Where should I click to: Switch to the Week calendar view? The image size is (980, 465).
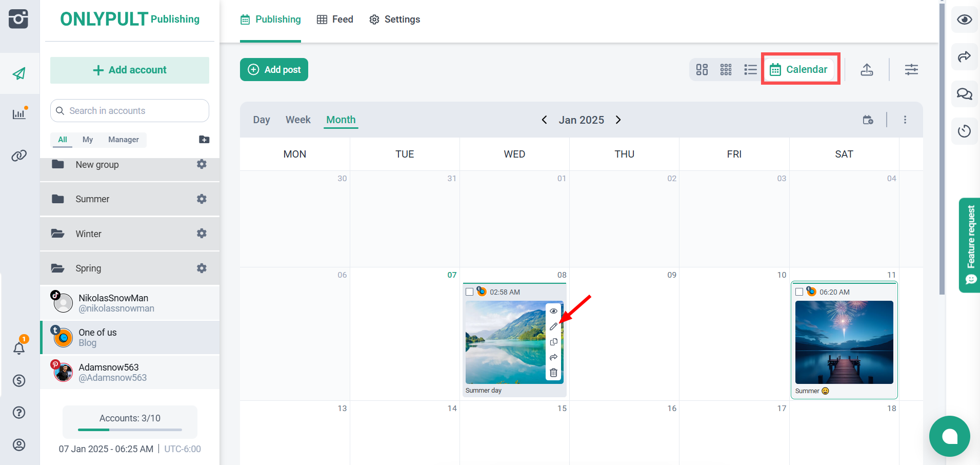(298, 120)
